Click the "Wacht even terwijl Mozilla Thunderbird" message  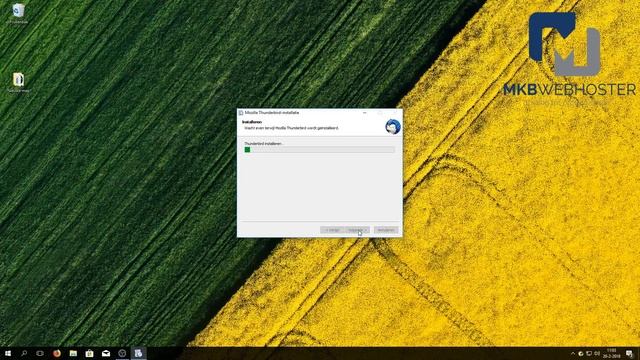point(291,128)
